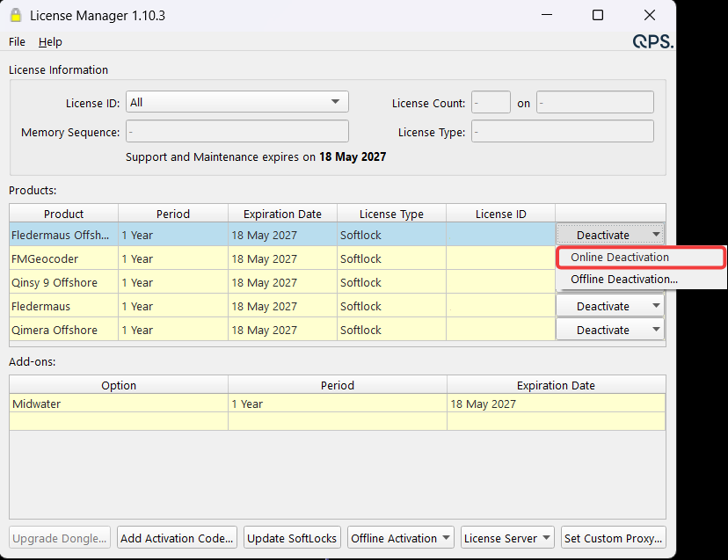Screen dimensions: 728x560
Task: Select the Qinsy 9 Offshore product row
Action: (282, 282)
